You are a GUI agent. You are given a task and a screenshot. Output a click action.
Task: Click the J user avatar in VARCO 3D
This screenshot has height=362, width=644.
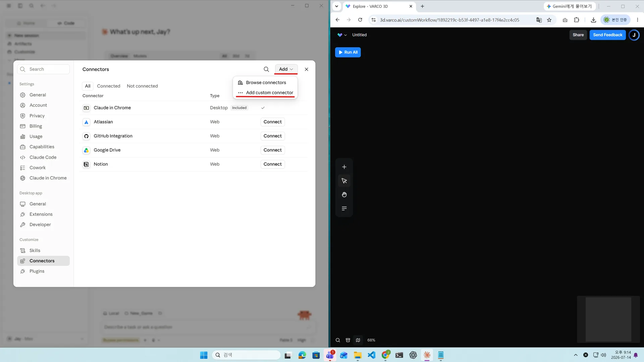click(634, 35)
